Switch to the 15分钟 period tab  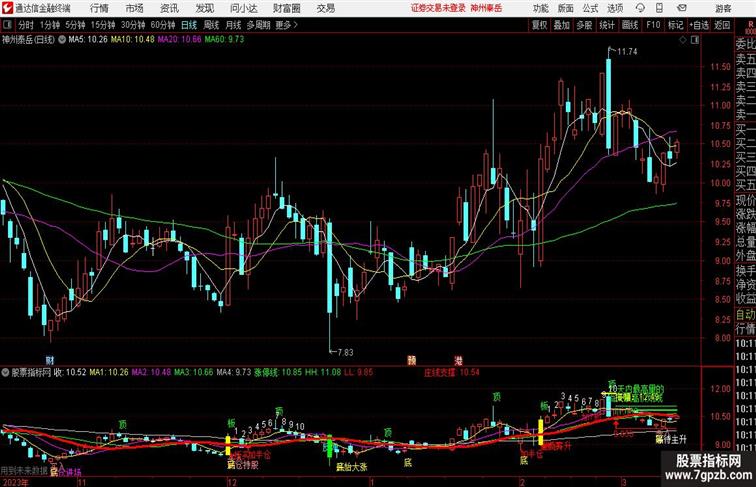(x=103, y=25)
